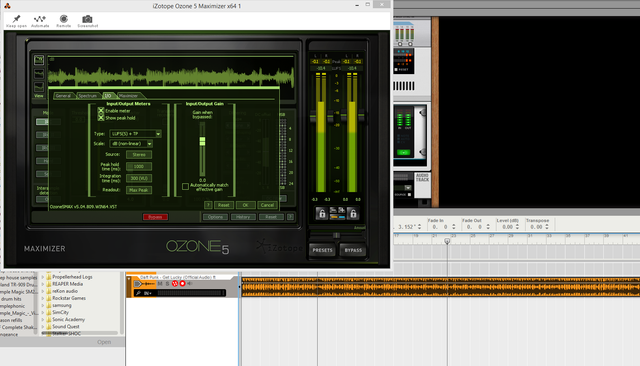This screenshot has width=640, height=366.
Task: Collapse the Daft Punk track arrow
Action: [x=129, y=278]
